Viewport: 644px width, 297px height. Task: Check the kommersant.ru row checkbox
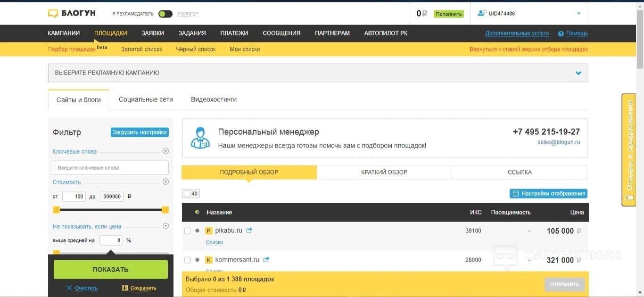188,260
